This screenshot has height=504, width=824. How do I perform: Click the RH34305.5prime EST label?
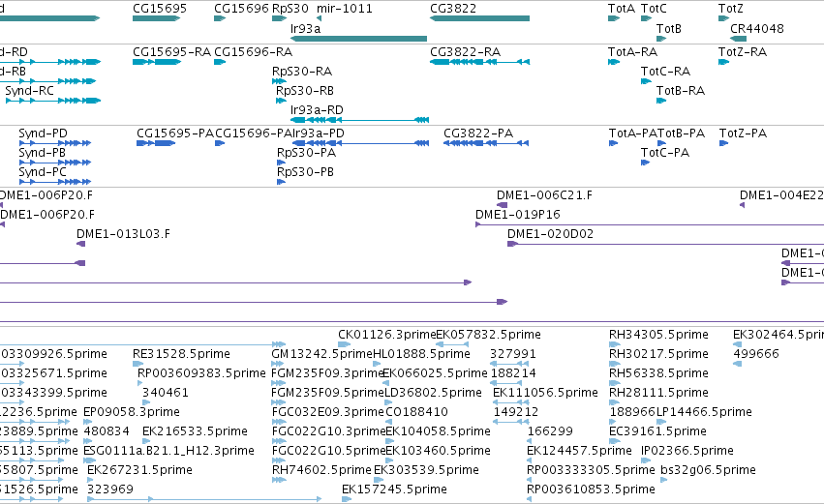pos(658,335)
